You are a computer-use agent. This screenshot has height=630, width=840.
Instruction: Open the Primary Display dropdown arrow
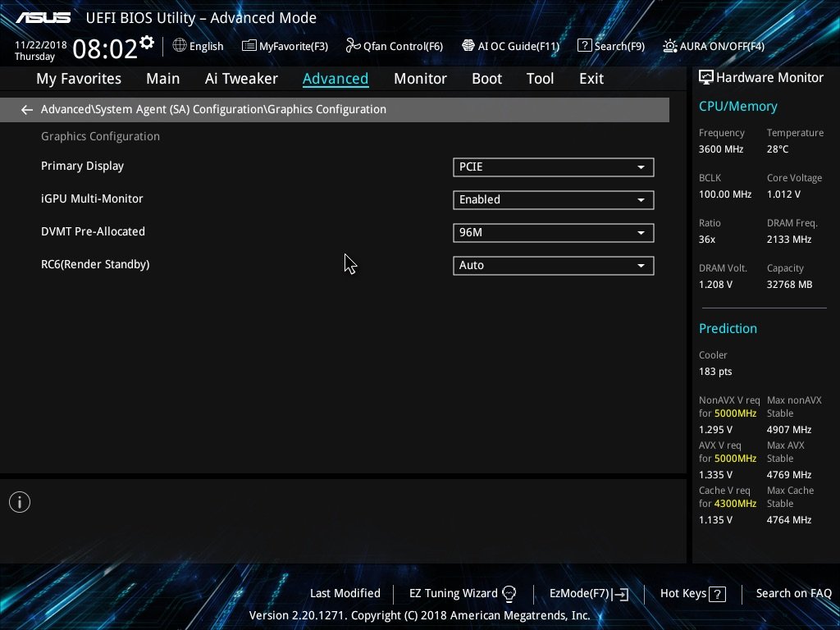[x=641, y=167]
